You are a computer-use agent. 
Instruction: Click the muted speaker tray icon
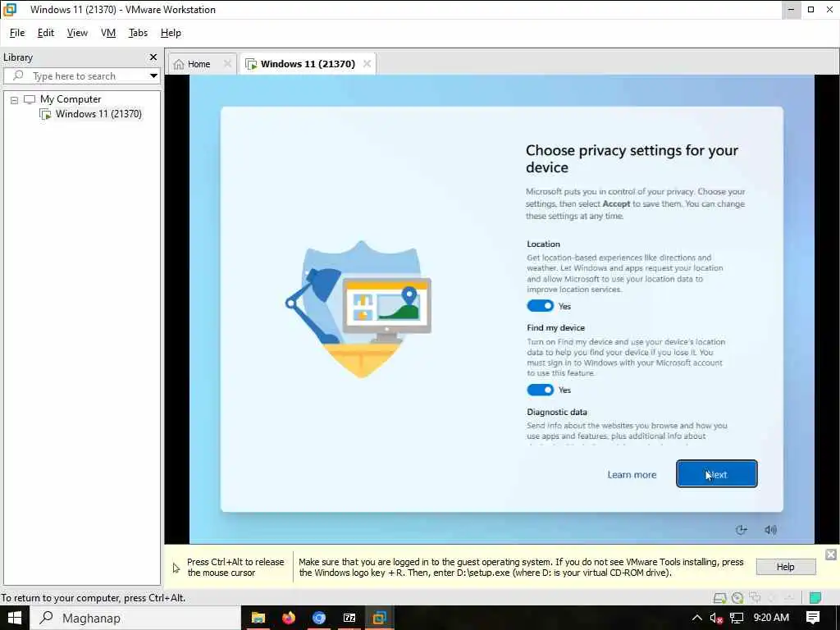(x=716, y=619)
